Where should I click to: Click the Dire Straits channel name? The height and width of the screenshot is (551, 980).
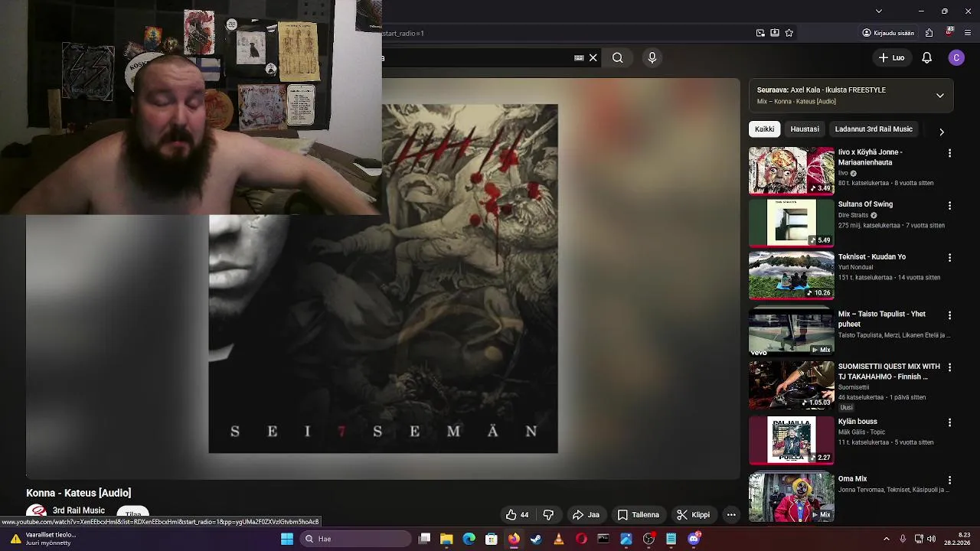pyautogui.click(x=854, y=216)
